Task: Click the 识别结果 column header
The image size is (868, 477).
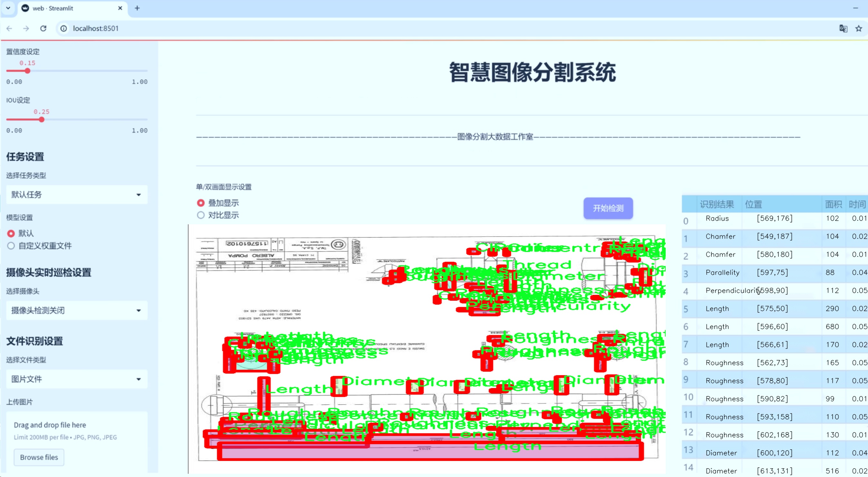Action: click(717, 204)
